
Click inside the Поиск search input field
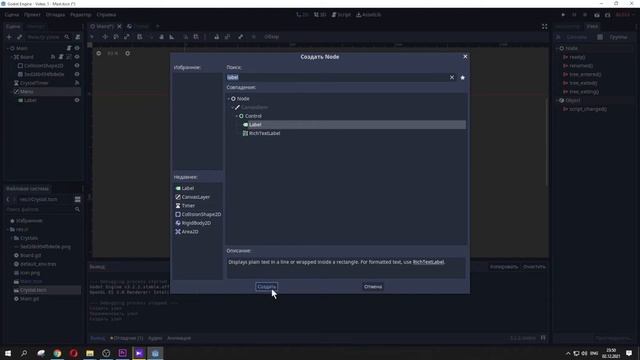click(337, 77)
